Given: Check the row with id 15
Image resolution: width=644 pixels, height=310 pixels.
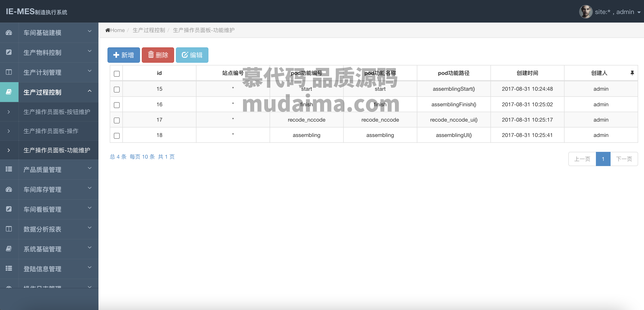Looking at the screenshot, I should tap(117, 89).
